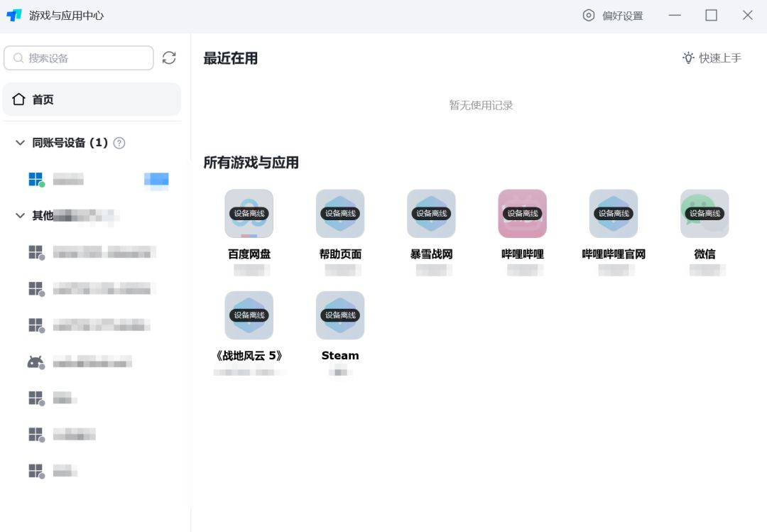767x532 pixels.
Task: Select the online Windows device under 同账号设备
Action: 93,180
